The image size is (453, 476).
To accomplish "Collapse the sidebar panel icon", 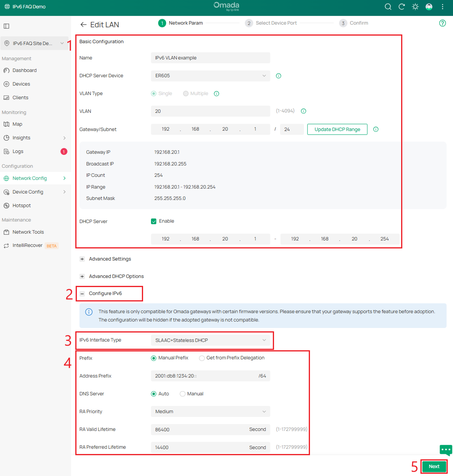I will [x=7, y=26].
